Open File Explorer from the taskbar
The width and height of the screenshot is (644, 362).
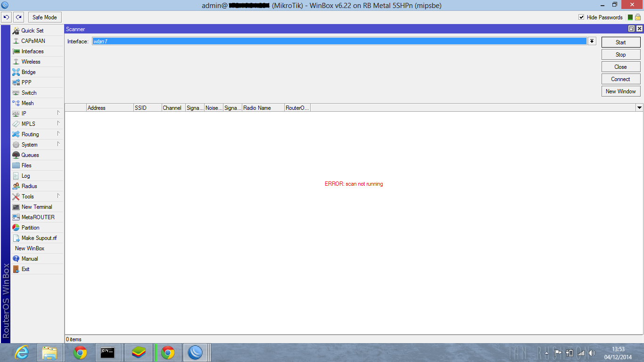tap(50, 353)
